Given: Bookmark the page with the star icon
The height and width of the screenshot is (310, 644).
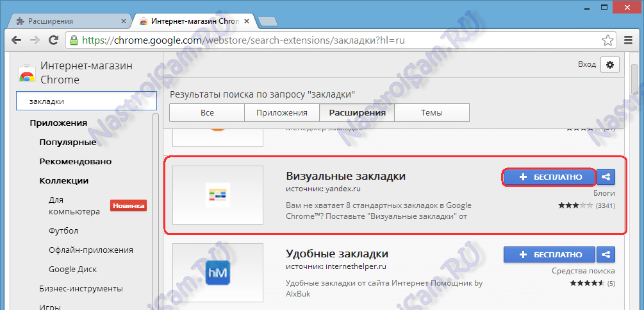Looking at the screenshot, I should (x=607, y=40).
